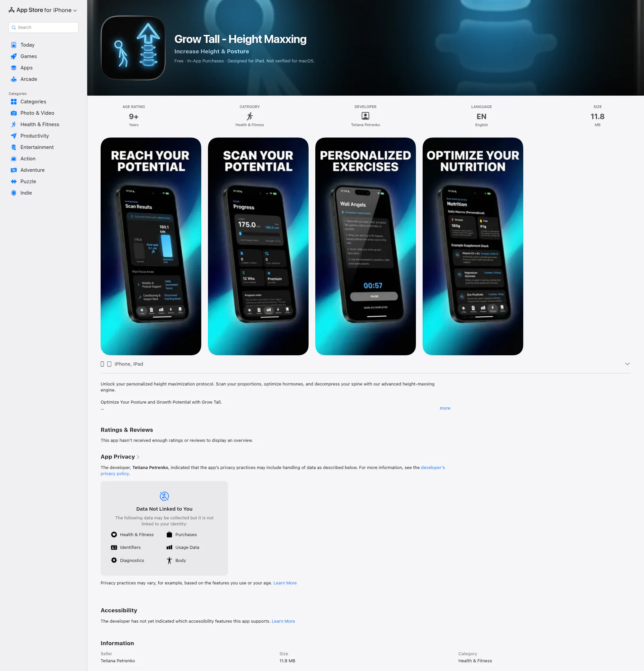Click Learn More under Accessibility
644x671 pixels.
pyautogui.click(x=283, y=621)
